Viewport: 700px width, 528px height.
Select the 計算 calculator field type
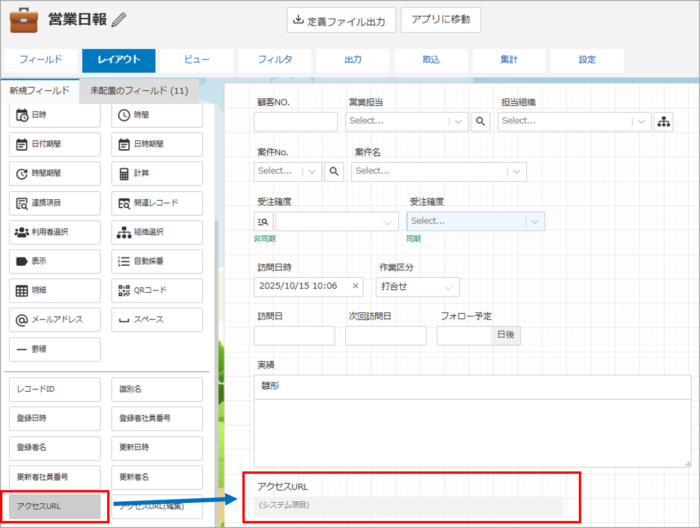point(157,173)
